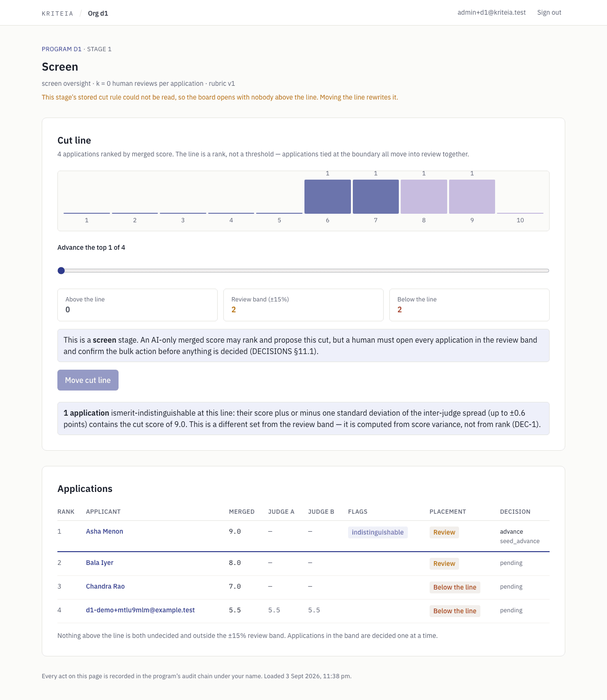Click the FLAGS column header
Viewport: 607px width, 700px height.
point(358,511)
